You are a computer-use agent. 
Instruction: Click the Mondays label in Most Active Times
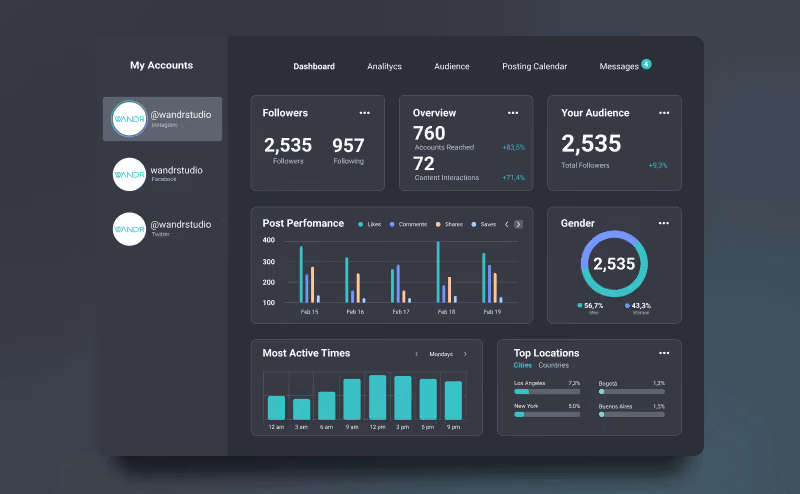441,354
